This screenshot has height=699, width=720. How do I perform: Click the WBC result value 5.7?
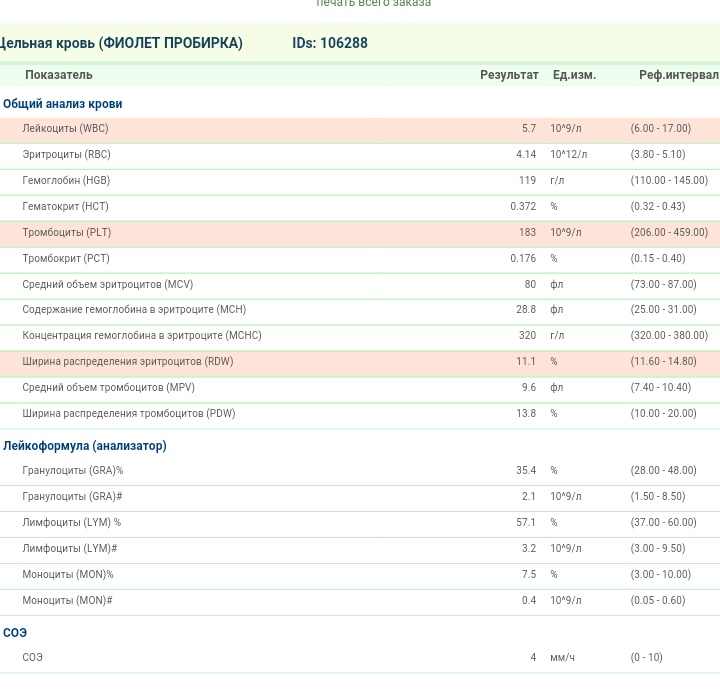(529, 129)
